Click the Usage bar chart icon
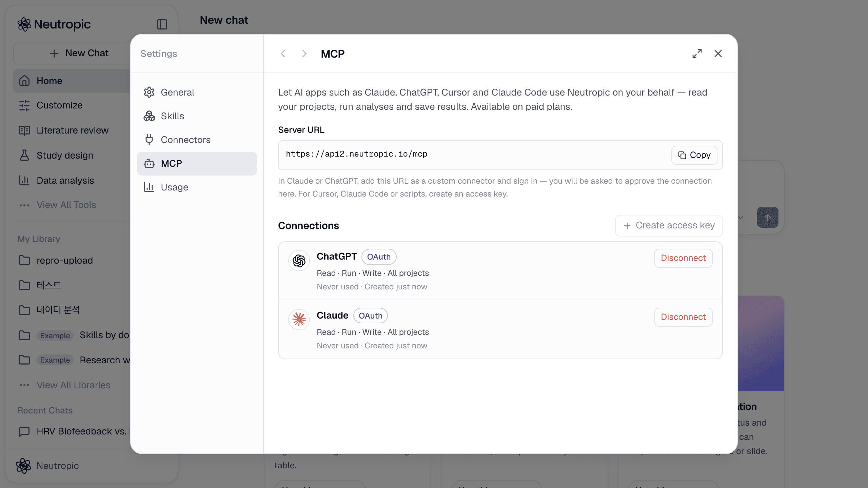This screenshot has height=488, width=868. [149, 187]
